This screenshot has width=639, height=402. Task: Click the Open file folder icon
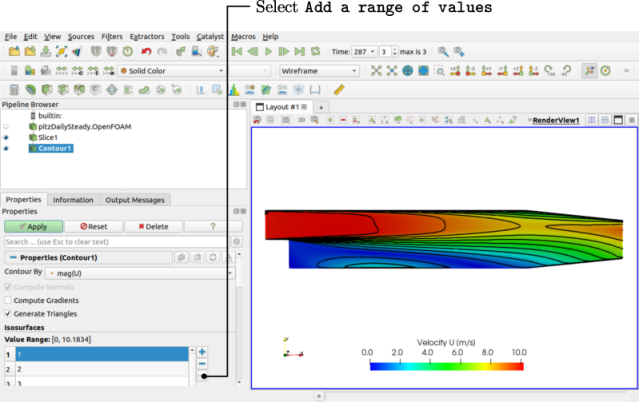pyautogui.click(x=14, y=51)
